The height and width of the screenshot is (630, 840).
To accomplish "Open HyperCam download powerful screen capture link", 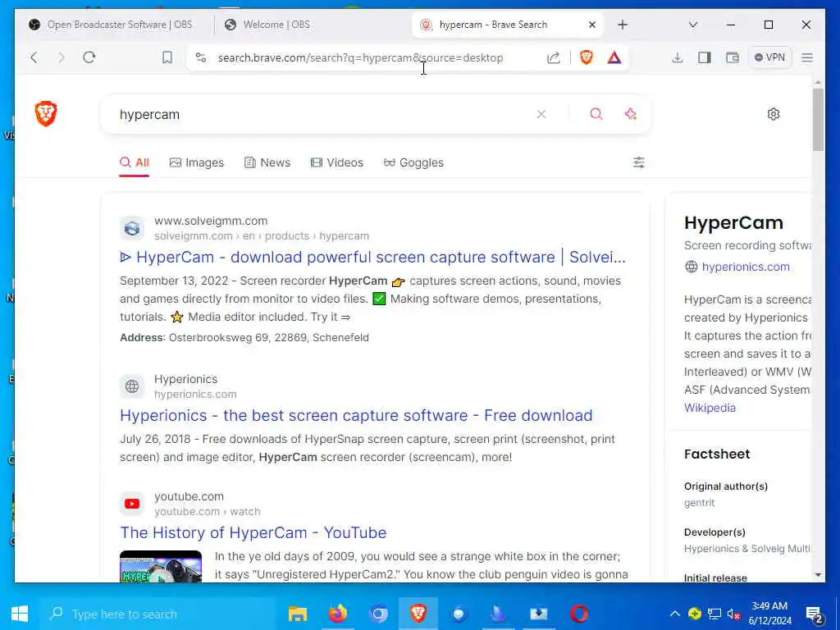I will click(373, 257).
